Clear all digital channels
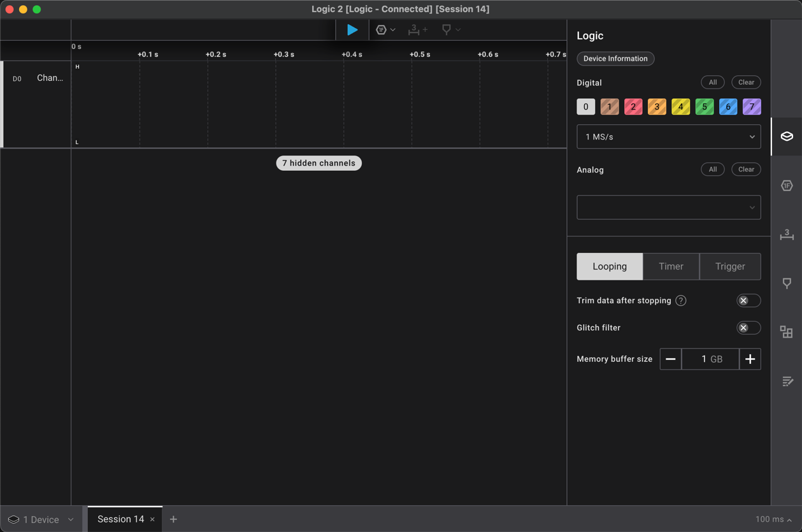The height and width of the screenshot is (532, 802). click(x=746, y=82)
